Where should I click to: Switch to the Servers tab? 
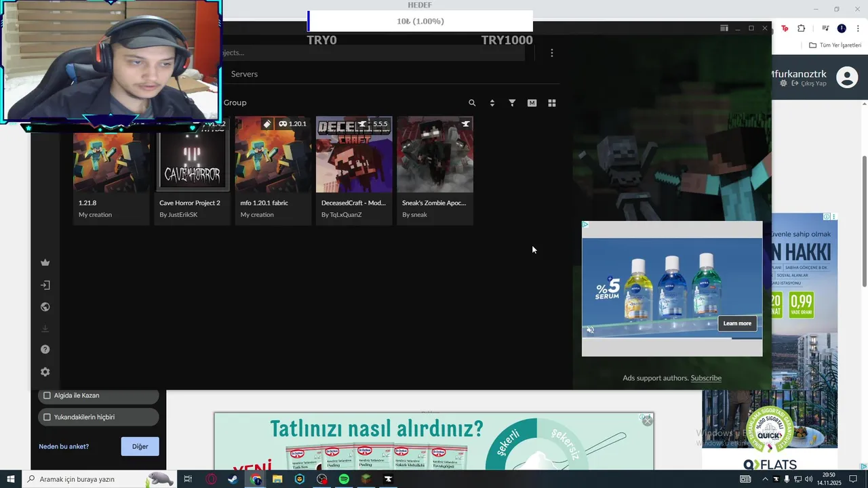point(244,74)
